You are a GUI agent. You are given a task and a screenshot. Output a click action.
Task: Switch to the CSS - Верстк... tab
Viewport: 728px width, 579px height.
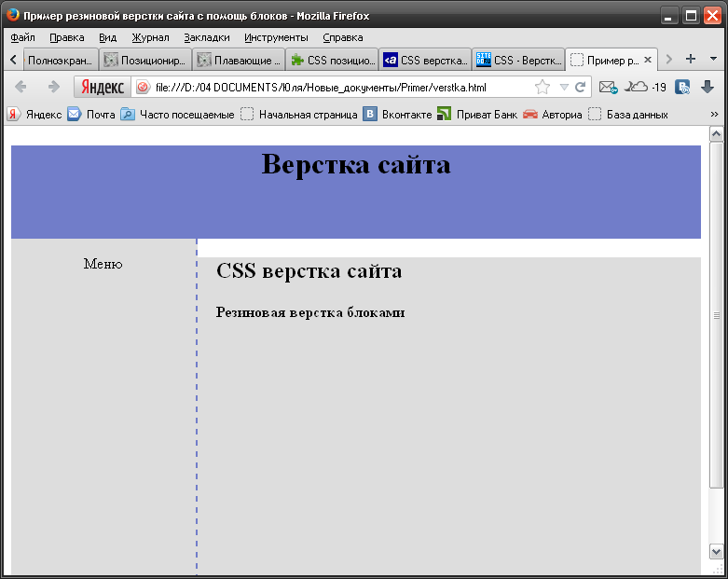click(518, 61)
